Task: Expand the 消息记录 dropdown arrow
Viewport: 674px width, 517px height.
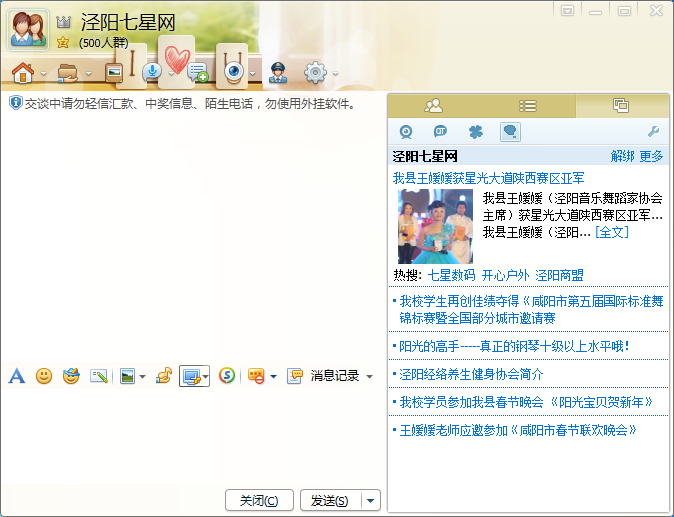Action: click(x=369, y=377)
